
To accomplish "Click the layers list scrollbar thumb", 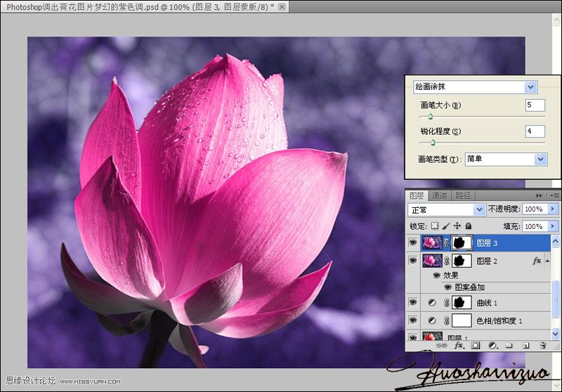I will click(555, 299).
